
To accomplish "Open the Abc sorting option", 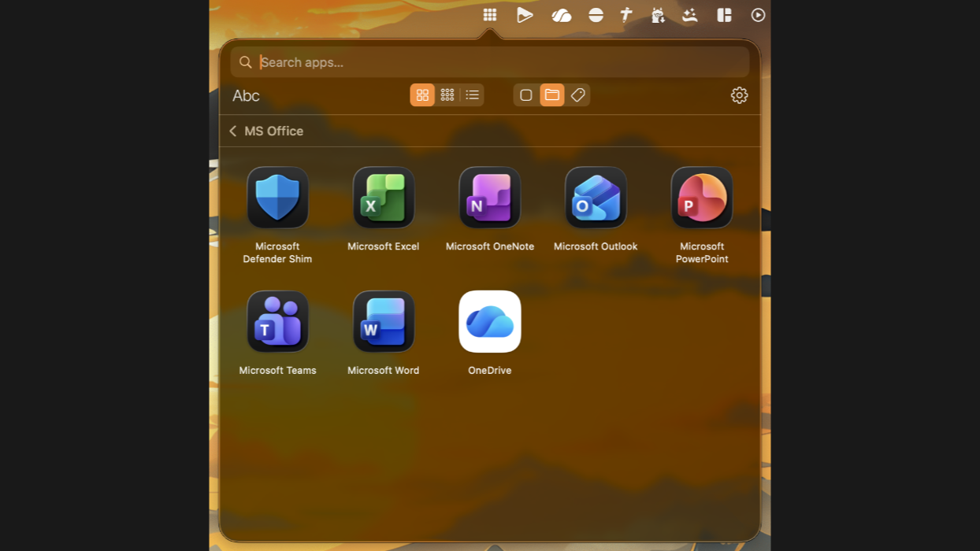I will [x=245, y=95].
